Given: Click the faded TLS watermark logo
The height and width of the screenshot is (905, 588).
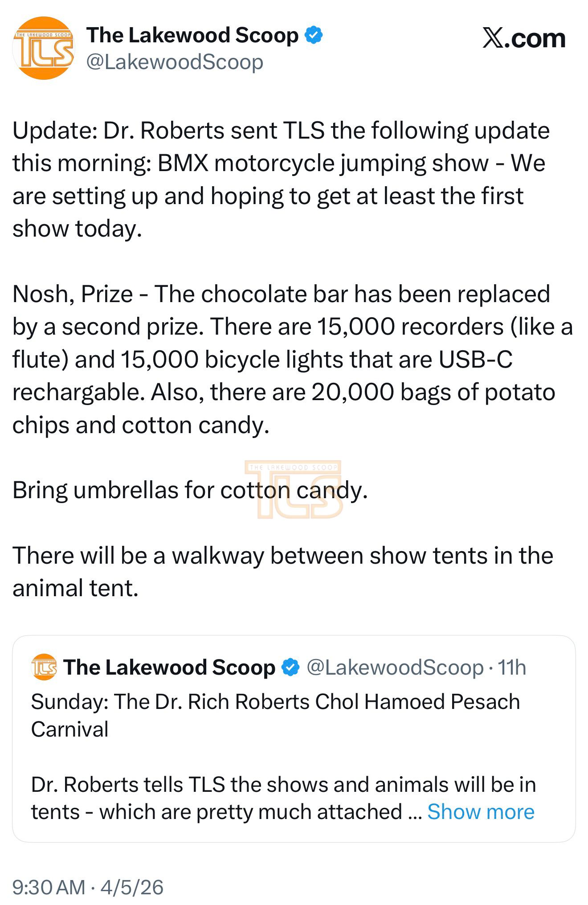Looking at the screenshot, I should [294, 489].
